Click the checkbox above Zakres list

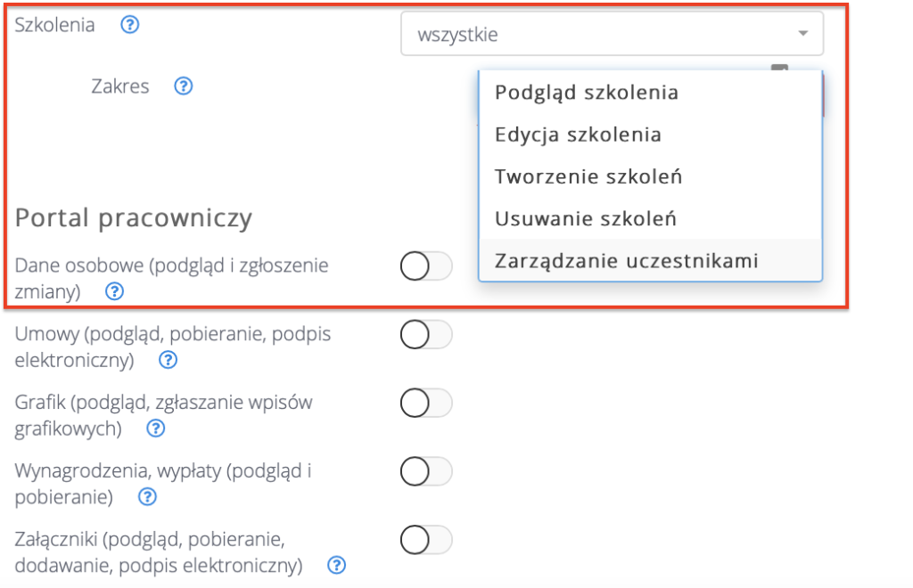(780, 69)
